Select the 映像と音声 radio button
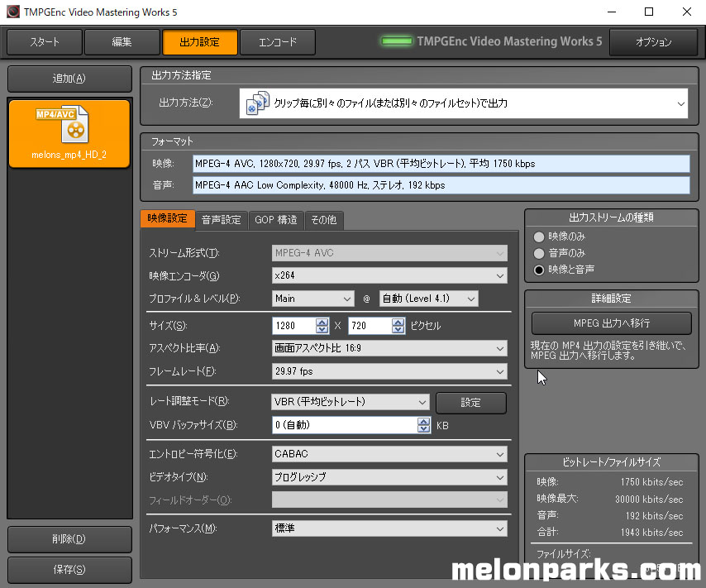706x588 pixels. (539, 270)
